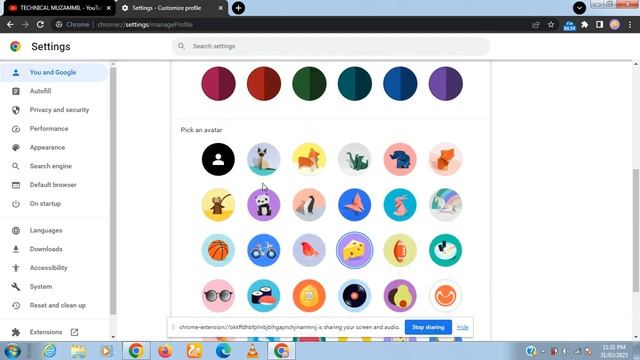Pick the sushi avatar

coord(264,296)
